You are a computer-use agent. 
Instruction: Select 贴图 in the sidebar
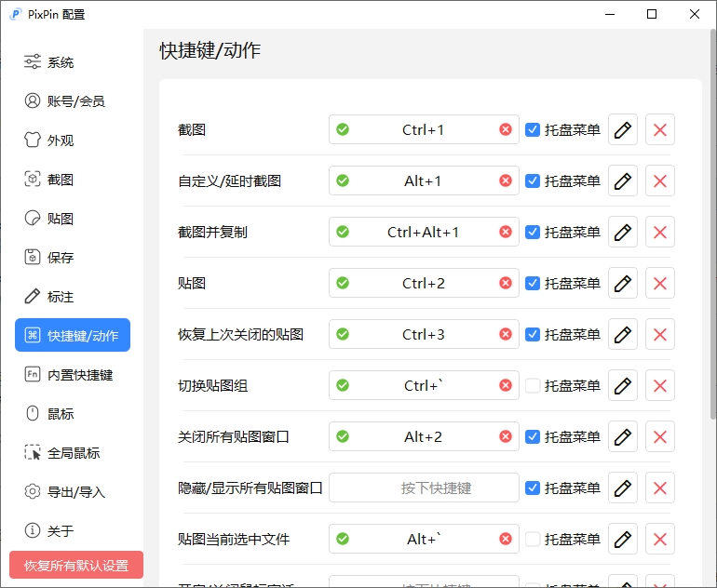[73, 219]
